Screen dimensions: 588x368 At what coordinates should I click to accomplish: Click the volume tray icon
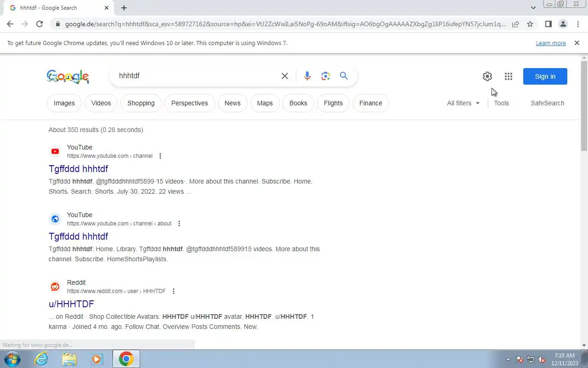tap(542, 360)
